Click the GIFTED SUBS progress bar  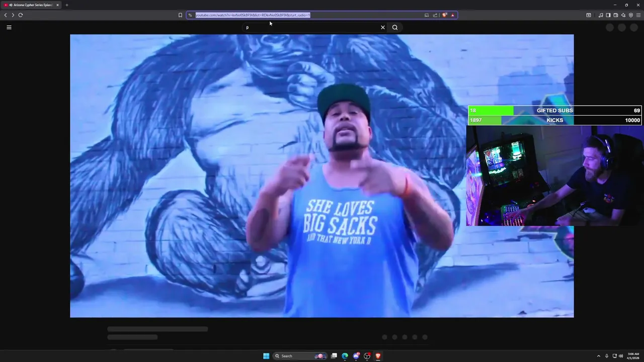tap(554, 111)
